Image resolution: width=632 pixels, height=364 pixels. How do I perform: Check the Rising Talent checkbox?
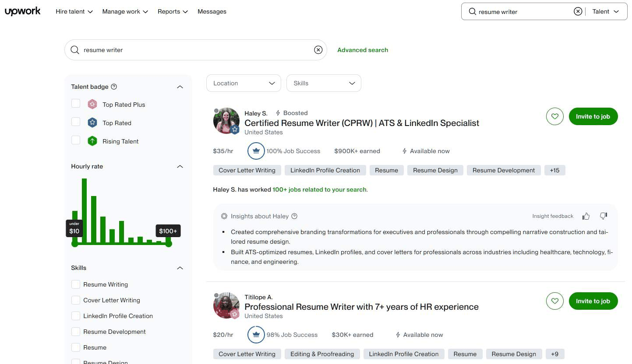coord(76,140)
